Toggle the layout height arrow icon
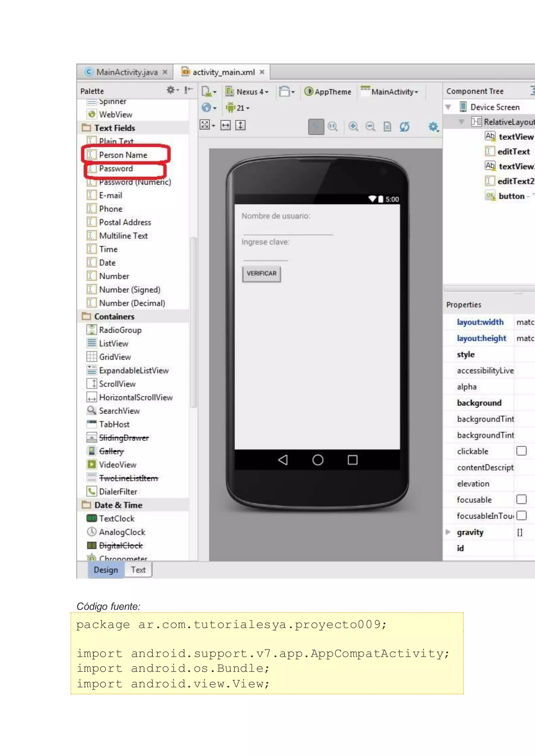The image size is (535, 756). click(241, 125)
